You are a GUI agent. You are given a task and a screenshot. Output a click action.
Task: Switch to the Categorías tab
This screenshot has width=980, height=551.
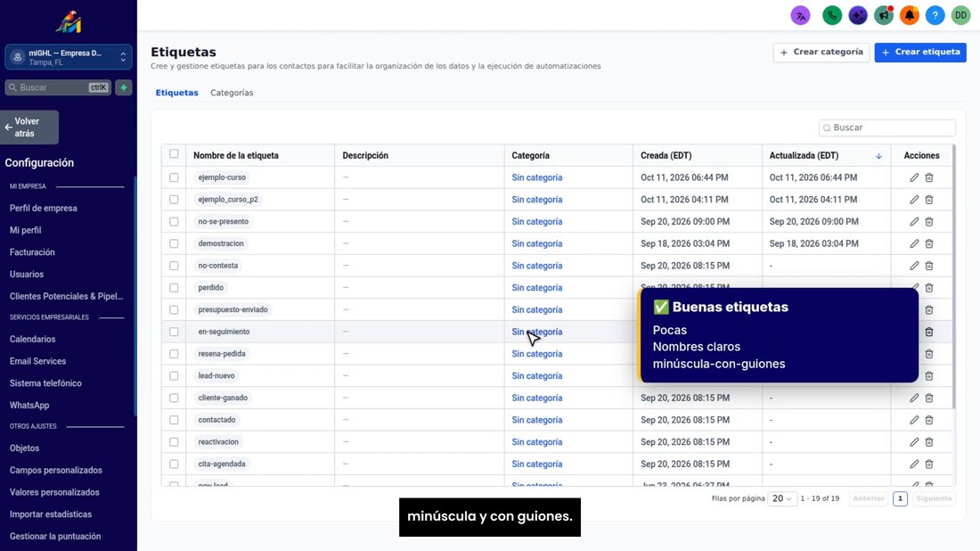point(232,93)
